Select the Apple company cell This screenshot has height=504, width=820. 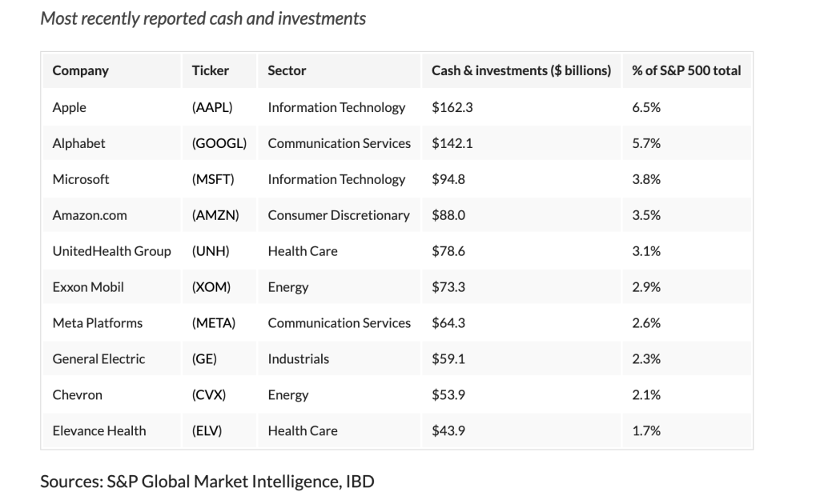(x=70, y=107)
